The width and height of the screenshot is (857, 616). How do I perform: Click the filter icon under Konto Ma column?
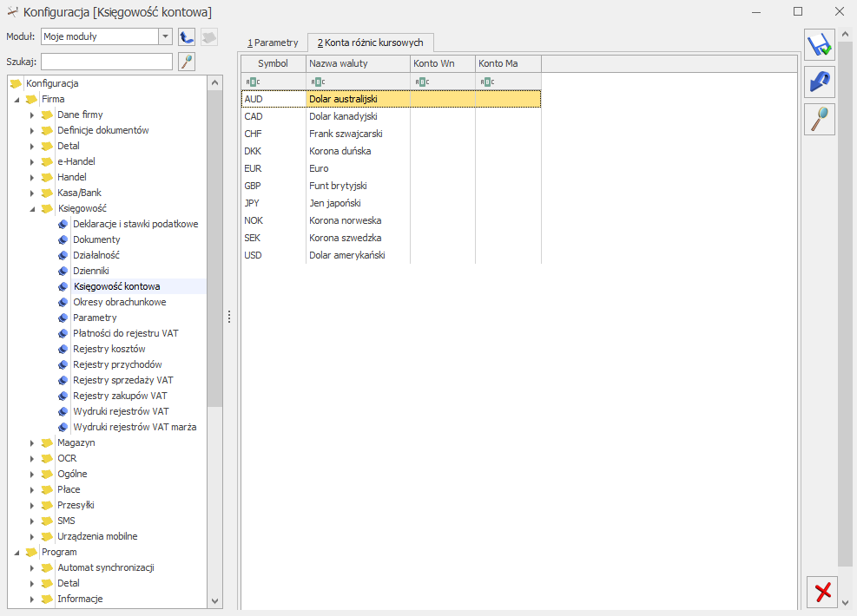point(487,82)
